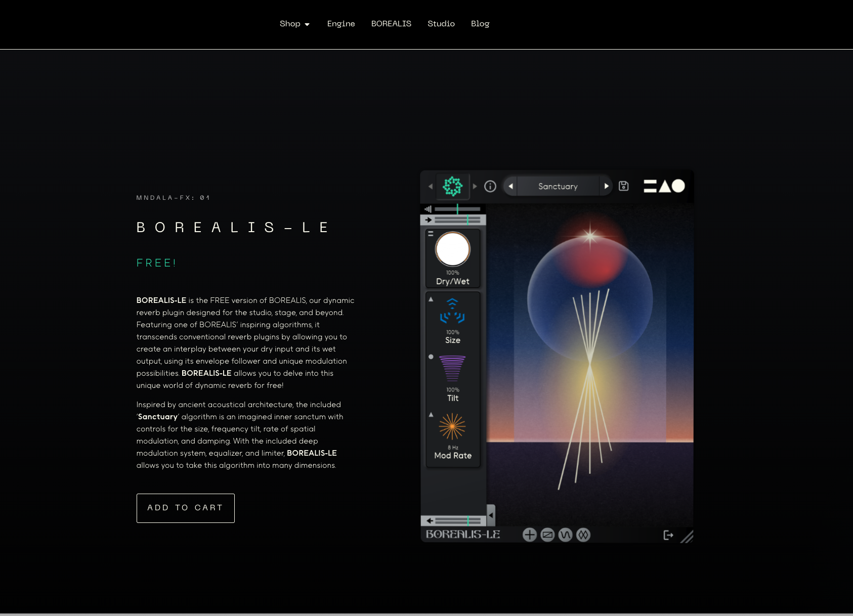Load the next preset after Sanctuary

606,186
